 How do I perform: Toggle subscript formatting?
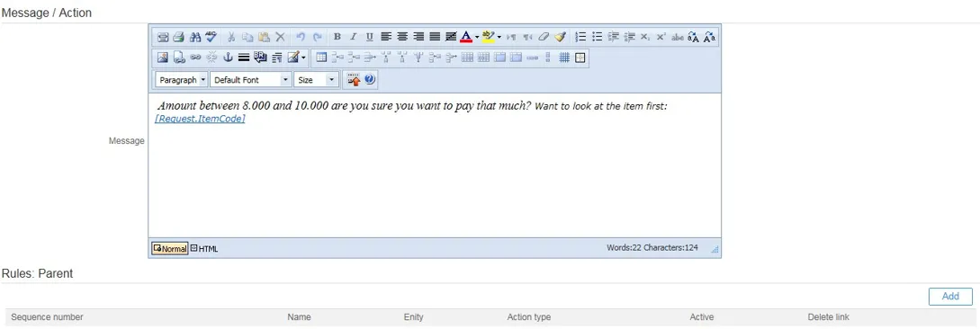point(645,37)
